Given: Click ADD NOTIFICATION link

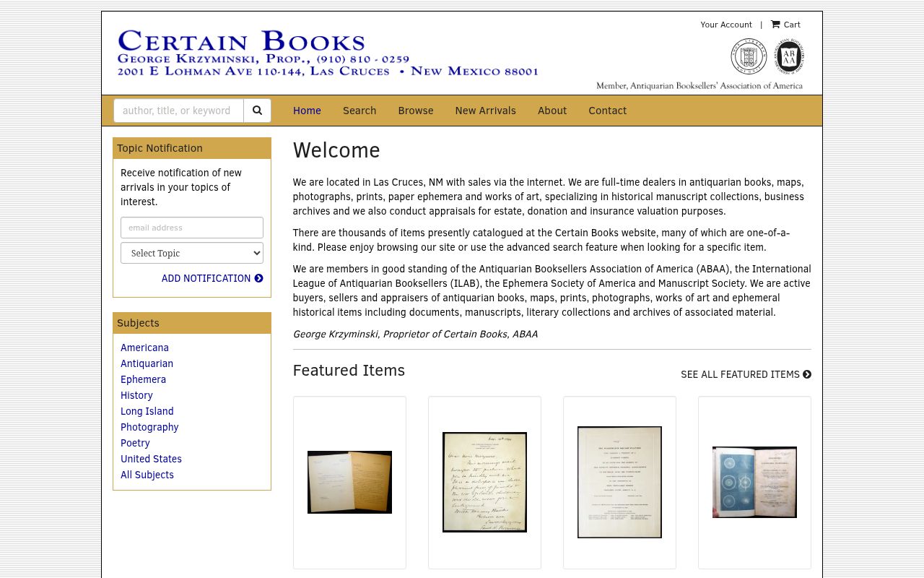Looking at the screenshot, I should point(212,278).
